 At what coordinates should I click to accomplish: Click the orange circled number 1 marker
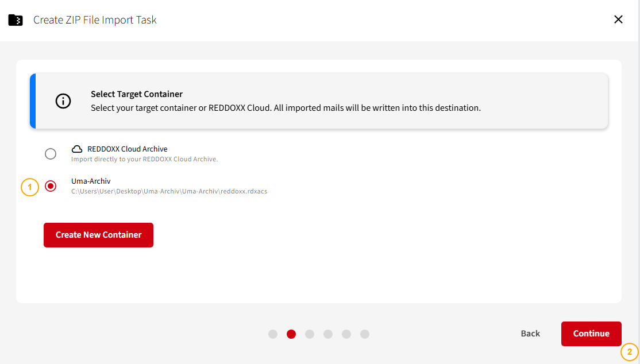click(x=30, y=187)
